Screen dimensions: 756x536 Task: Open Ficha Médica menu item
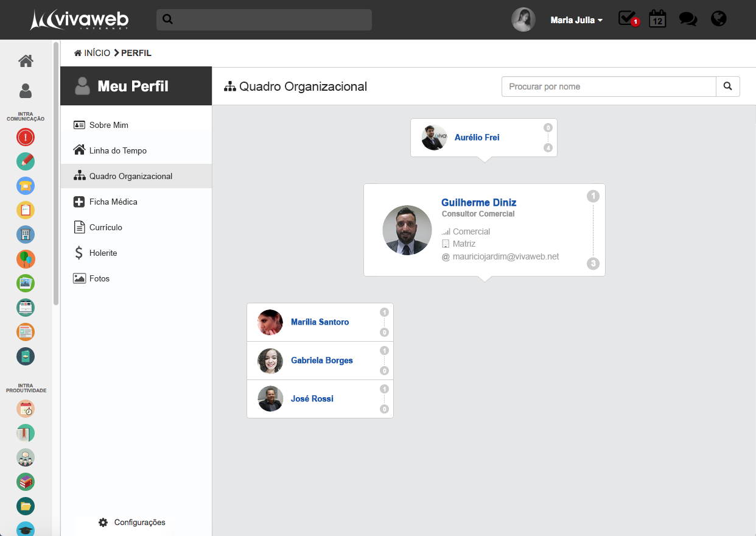pos(113,202)
